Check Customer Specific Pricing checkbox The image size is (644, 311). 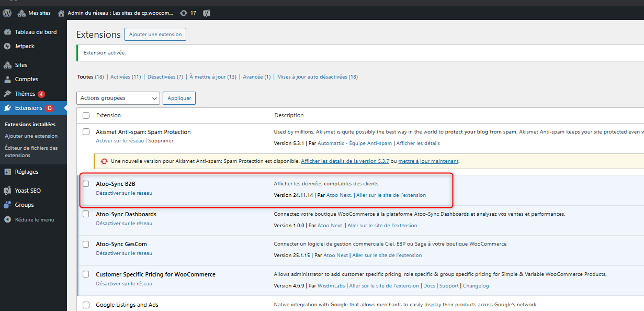[x=86, y=274]
